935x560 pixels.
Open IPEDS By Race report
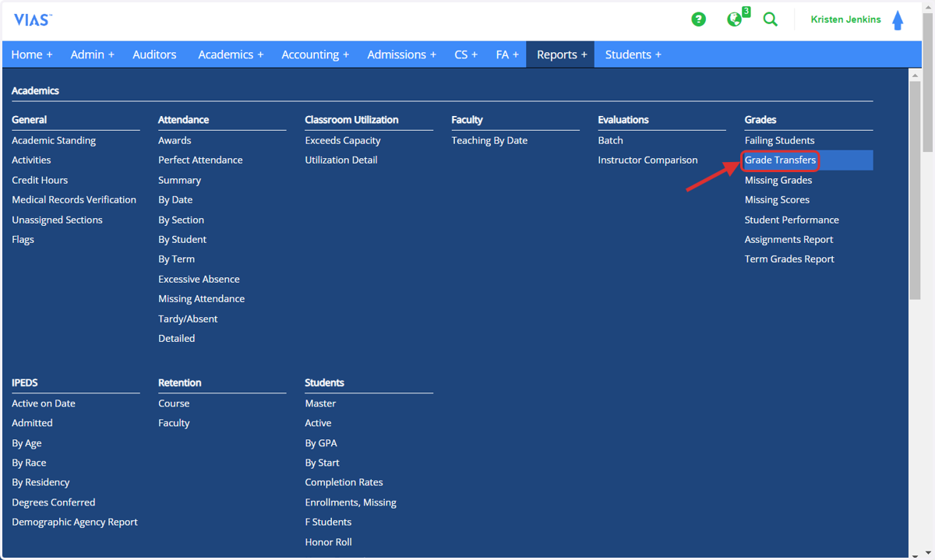tap(29, 463)
